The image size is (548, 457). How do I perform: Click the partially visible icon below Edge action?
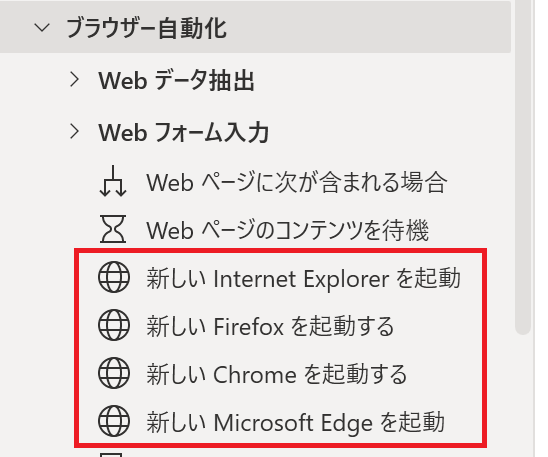(x=111, y=455)
